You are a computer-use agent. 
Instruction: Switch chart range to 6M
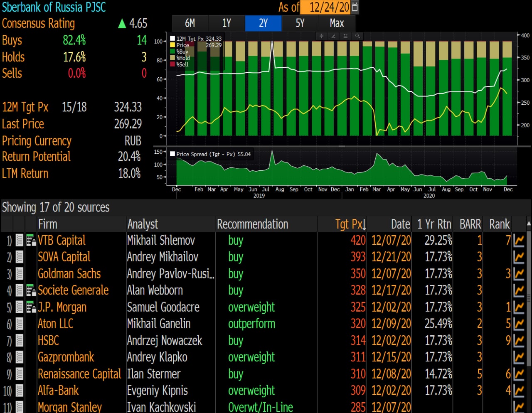(x=190, y=23)
